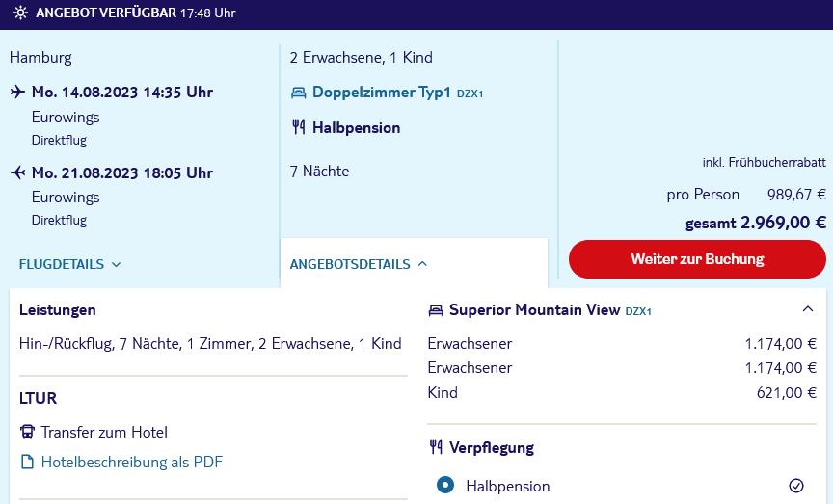833x504 pixels.
Task: Click the sun icon beside Angebot verfügbar
Action: click(20, 13)
